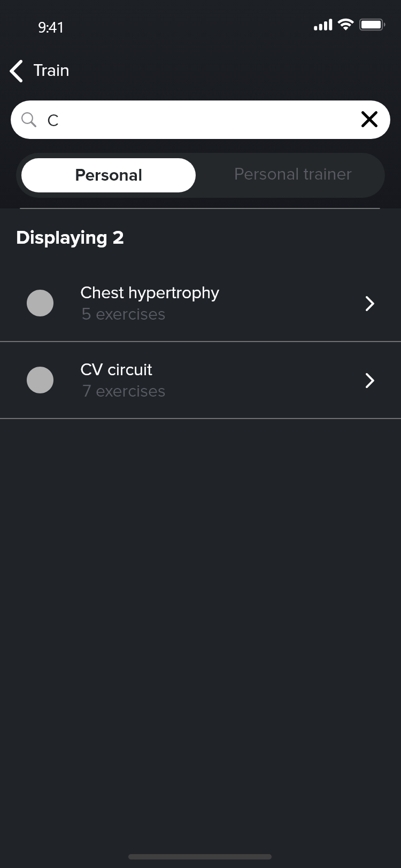Switch to the Personal trainer tab

click(292, 175)
